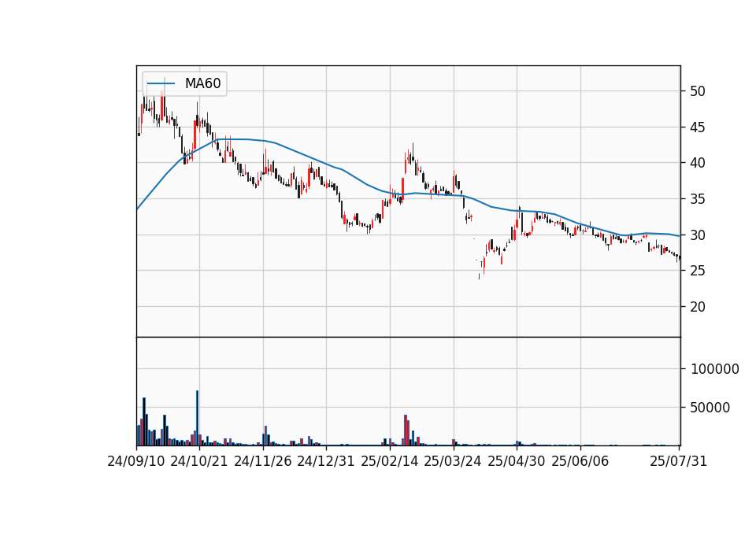Click the 24/11/26 date label

263,461
